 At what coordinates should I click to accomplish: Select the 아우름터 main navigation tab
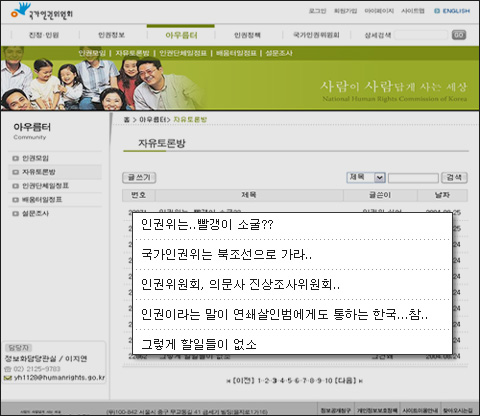click(181, 35)
